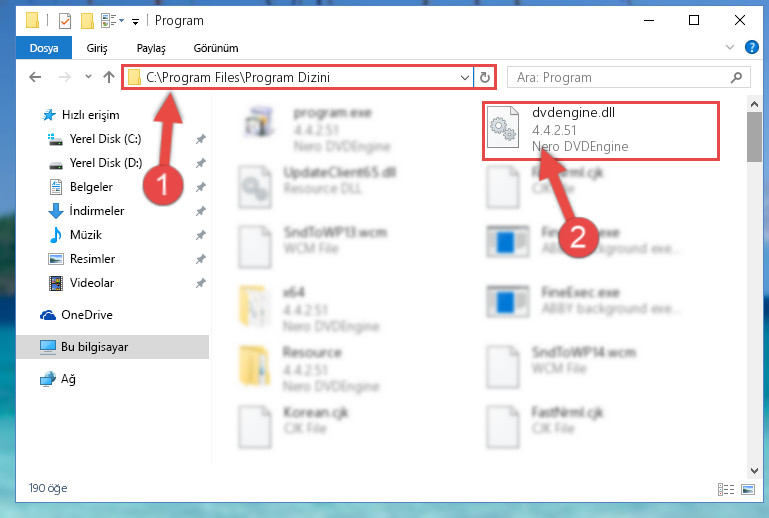Image resolution: width=769 pixels, height=518 pixels.
Task: Open the Dosya menu tab
Action: point(44,48)
